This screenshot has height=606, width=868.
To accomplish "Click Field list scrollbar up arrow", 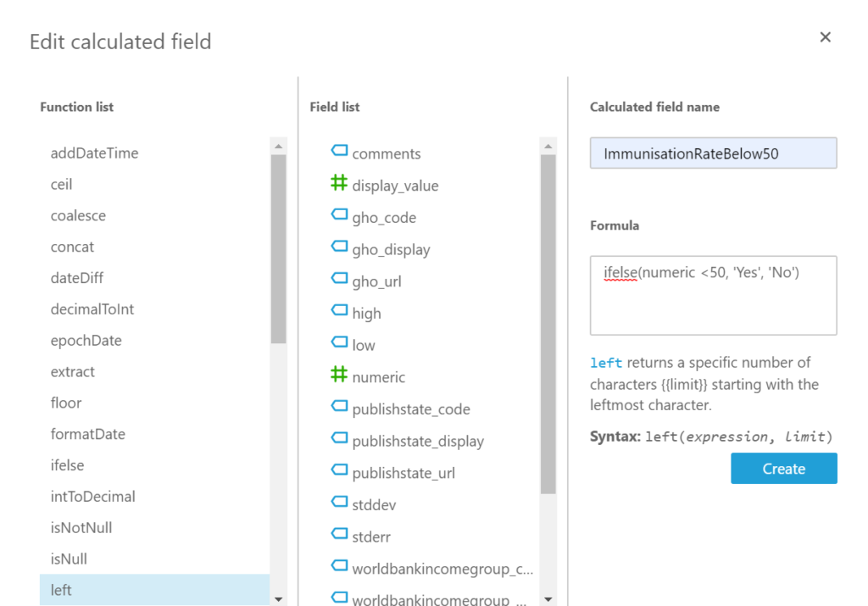I will (548, 146).
